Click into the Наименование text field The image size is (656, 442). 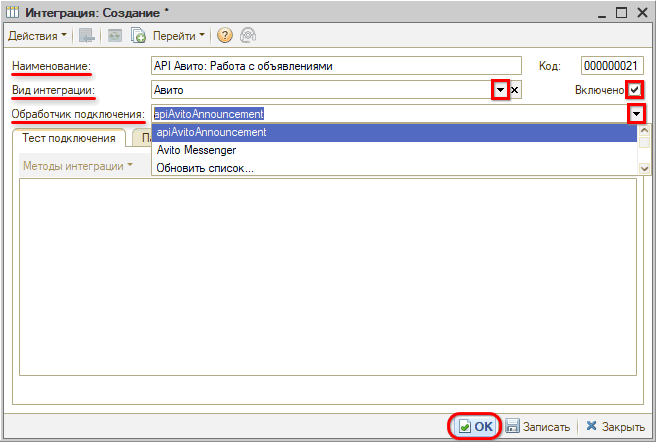coord(337,66)
